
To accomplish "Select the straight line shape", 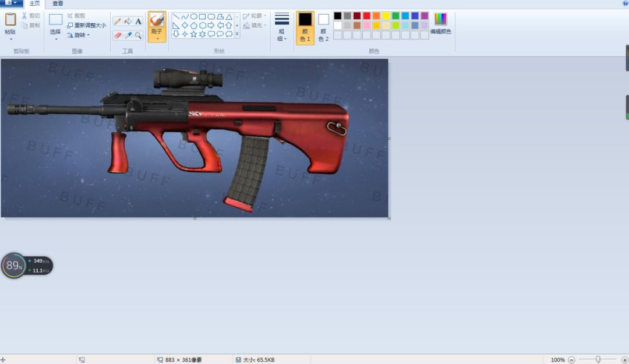I will point(176,17).
